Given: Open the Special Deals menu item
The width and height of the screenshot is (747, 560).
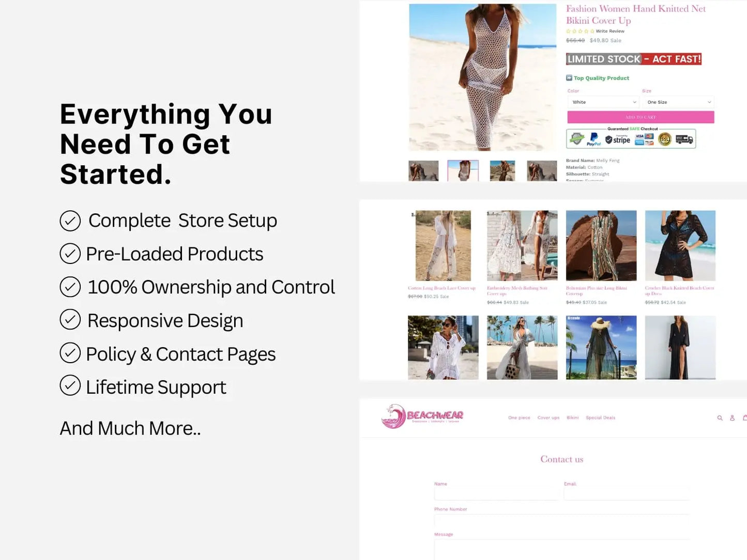Looking at the screenshot, I should click(x=600, y=418).
